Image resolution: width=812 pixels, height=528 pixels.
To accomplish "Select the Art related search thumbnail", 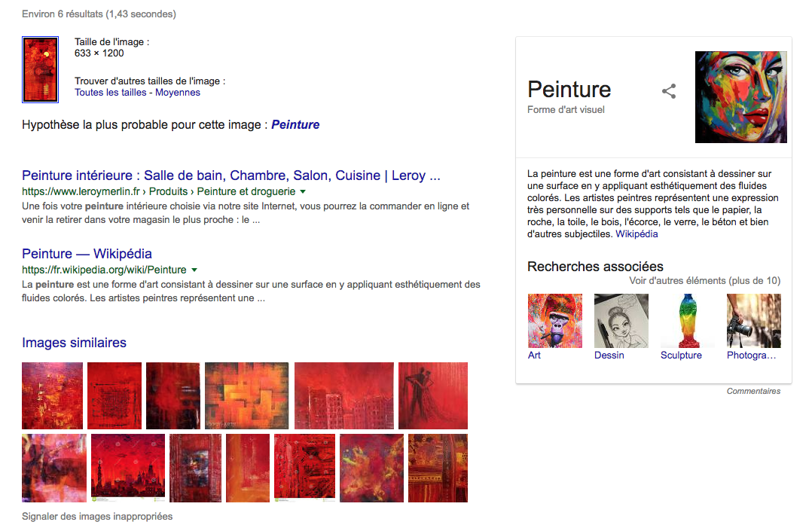I will click(x=554, y=320).
